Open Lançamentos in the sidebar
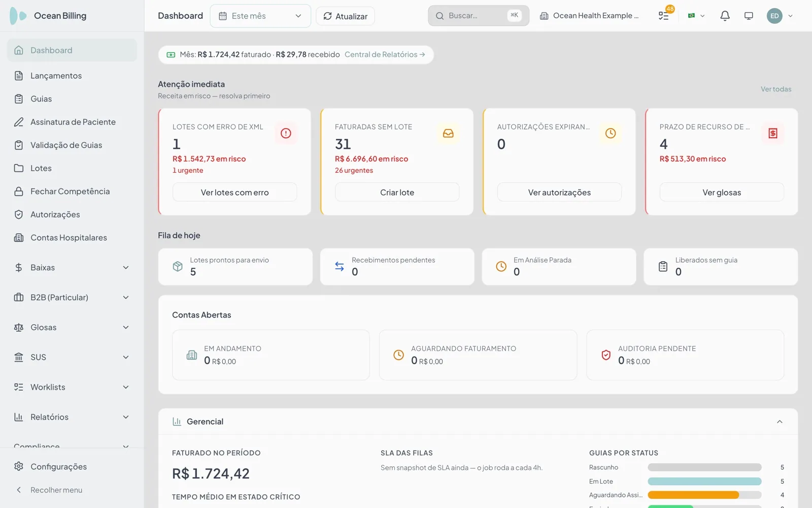 tap(72, 76)
